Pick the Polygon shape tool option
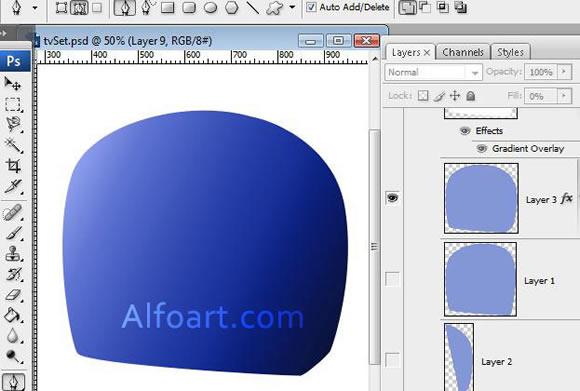580x391 pixels. pos(232,8)
